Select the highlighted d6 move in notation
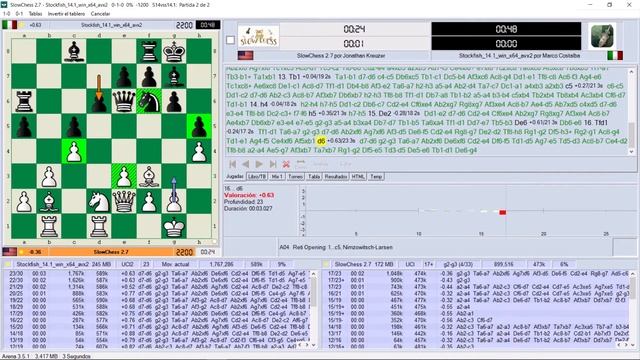This screenshot has width=640, height=360. [321, 141]
